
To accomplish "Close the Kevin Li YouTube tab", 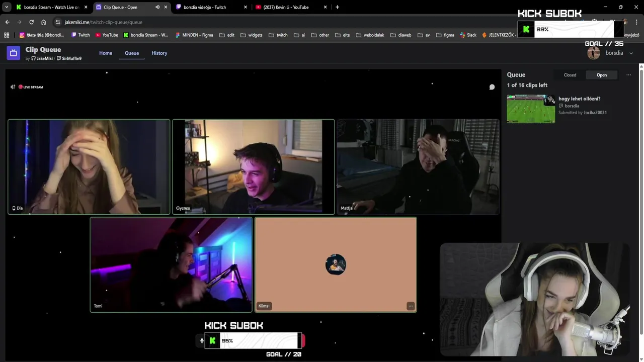I will (326, 7).
